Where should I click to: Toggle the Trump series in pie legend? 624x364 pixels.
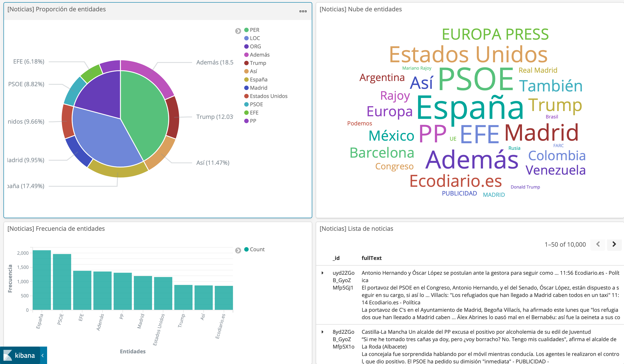click(x=258, y=63)
